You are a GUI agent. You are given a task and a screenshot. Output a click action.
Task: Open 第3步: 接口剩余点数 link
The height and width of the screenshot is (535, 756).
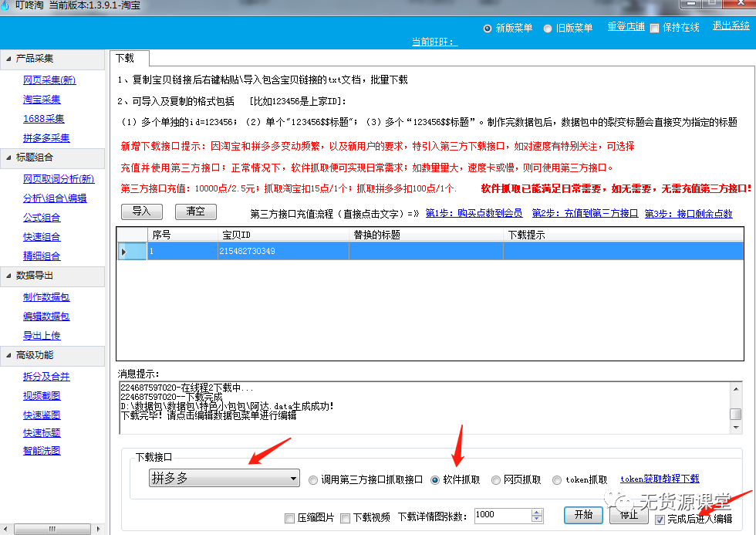[x=688, y=213]
